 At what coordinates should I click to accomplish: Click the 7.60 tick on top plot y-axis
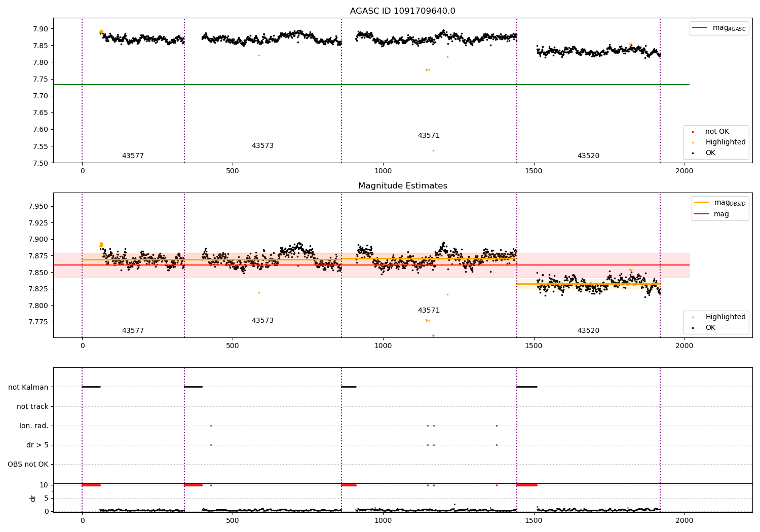click(40, 130)
